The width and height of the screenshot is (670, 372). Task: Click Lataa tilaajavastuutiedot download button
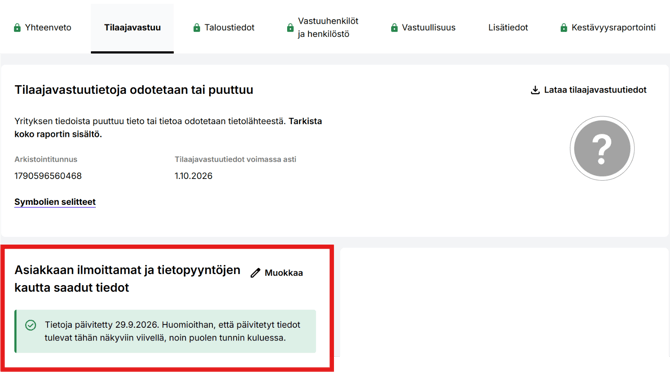[588, 90]
